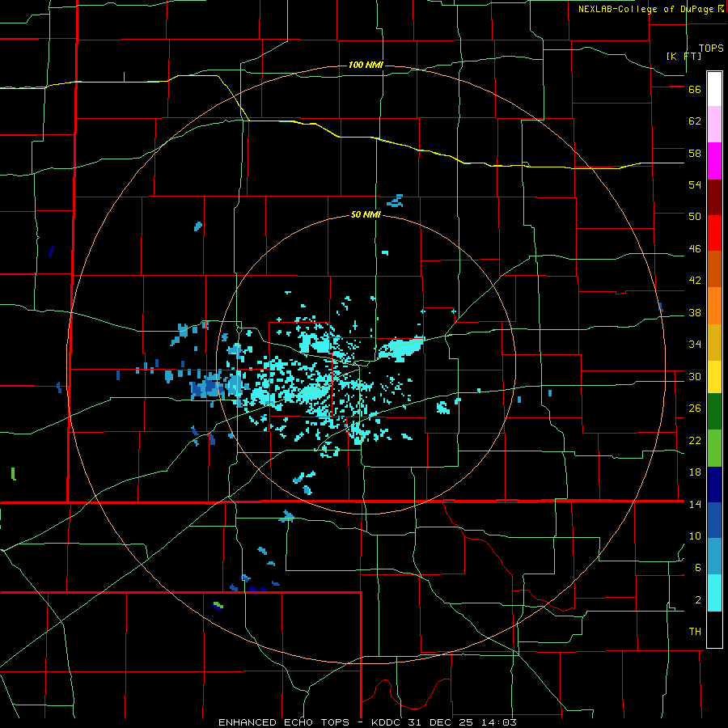
Task: Pick the dark red legend swatch
Action: click(x=714, y=197)
